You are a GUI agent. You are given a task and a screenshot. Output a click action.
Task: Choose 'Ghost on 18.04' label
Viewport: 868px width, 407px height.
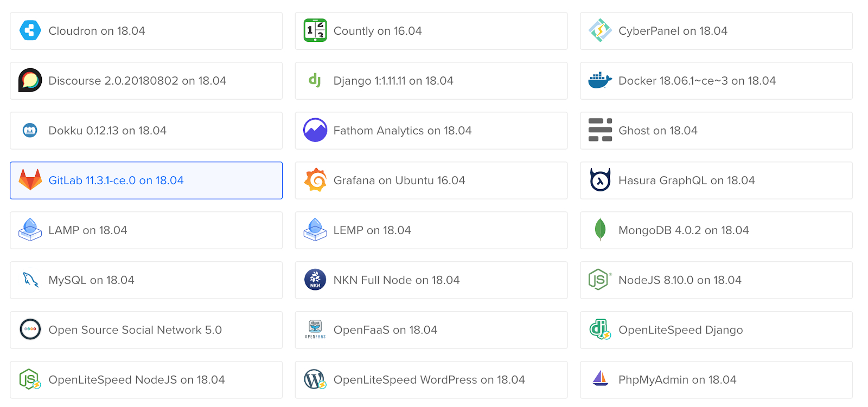click(658, 131)
